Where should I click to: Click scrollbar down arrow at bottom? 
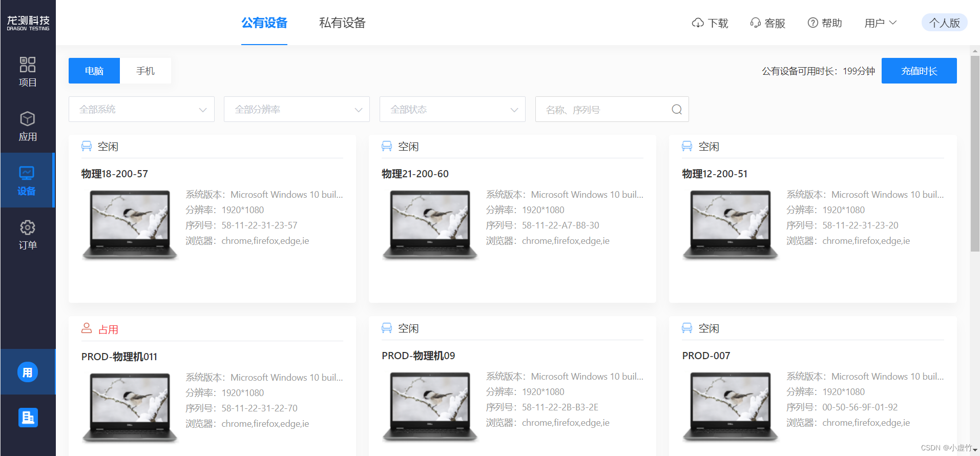[975, 450]
